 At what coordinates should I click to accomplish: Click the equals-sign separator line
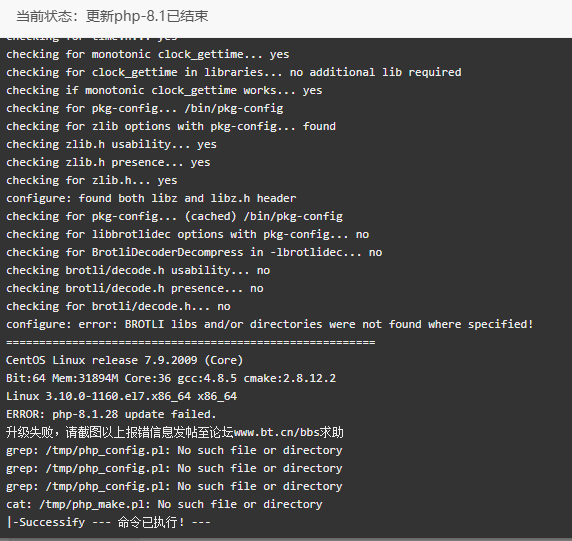tap(190, 342)
